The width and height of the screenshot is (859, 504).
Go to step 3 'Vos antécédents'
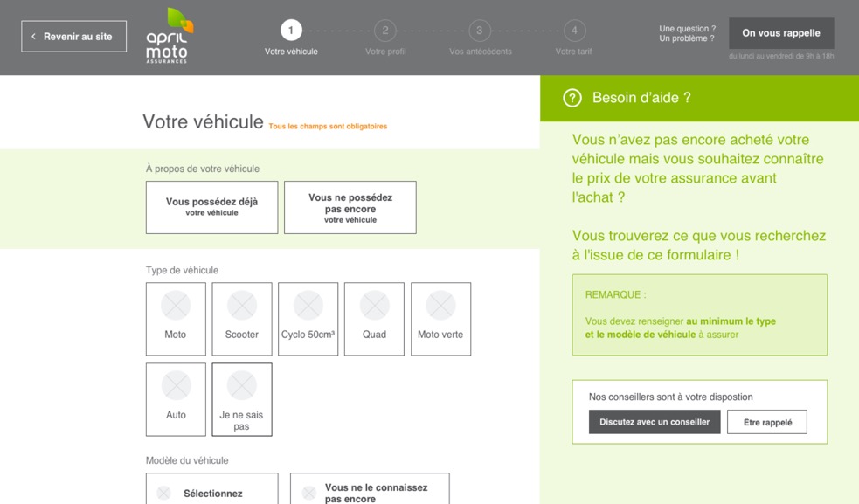click(x=480, y=31)
